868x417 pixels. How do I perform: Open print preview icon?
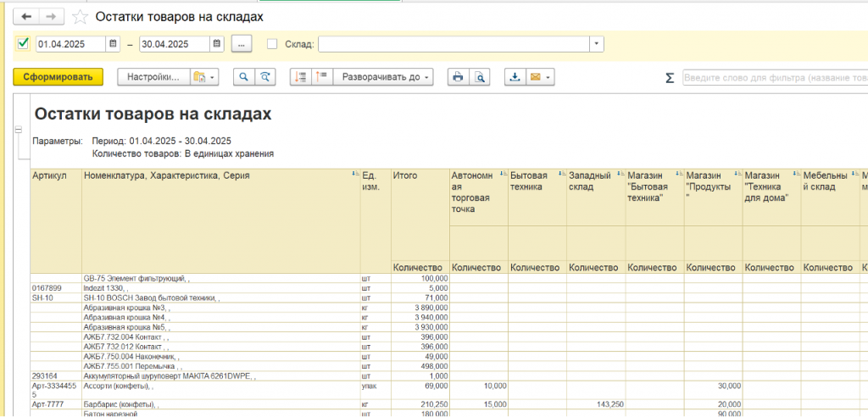[x=480, y=77]
